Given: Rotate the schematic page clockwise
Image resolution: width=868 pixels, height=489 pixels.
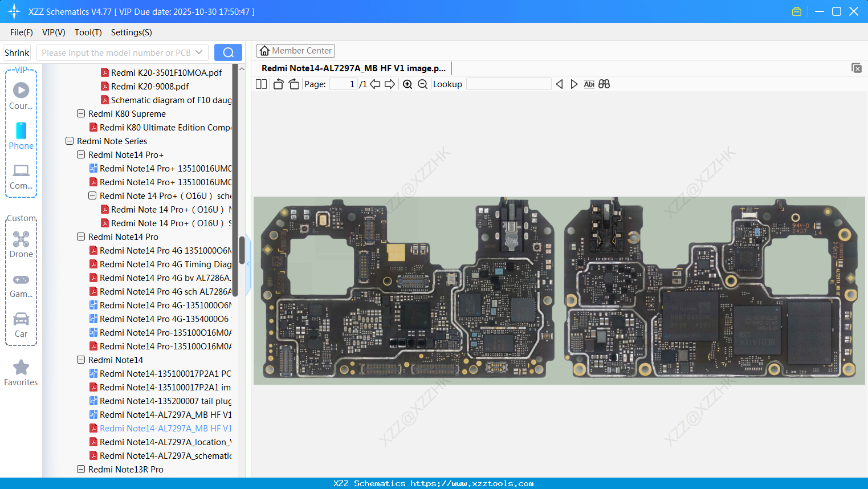Looking at the screenshot, I should coord(294,84).
